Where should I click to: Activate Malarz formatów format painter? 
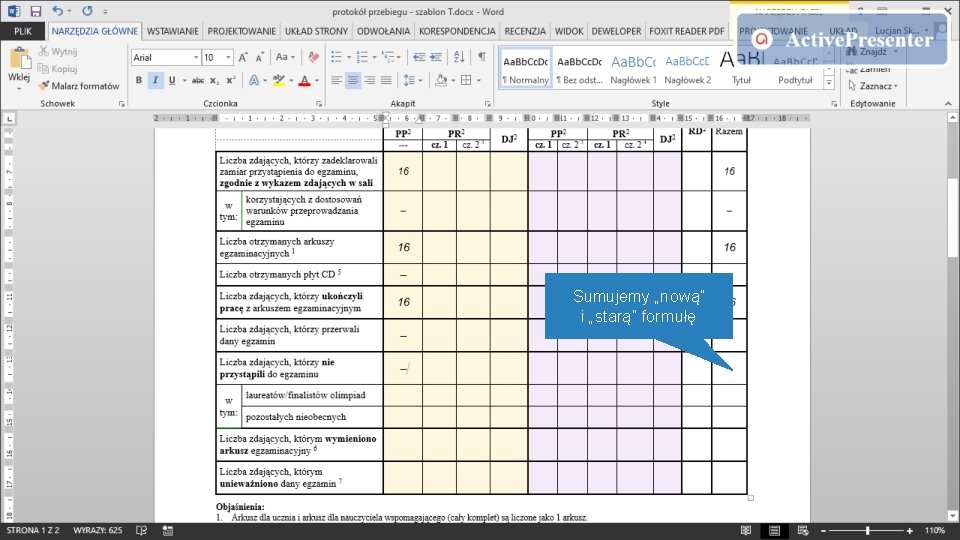point(79,86)
